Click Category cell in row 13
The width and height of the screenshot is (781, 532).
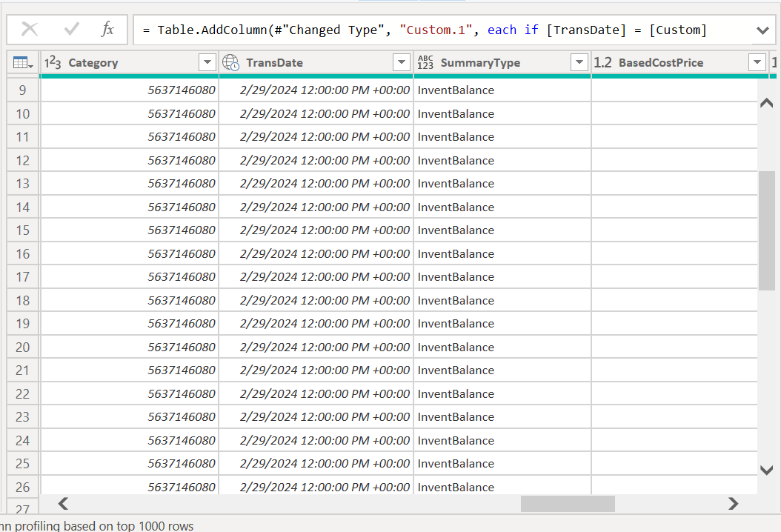130,183
